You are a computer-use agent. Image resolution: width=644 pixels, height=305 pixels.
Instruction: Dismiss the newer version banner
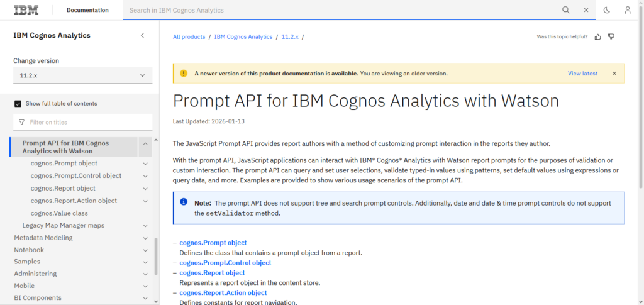tap(614, 74)
